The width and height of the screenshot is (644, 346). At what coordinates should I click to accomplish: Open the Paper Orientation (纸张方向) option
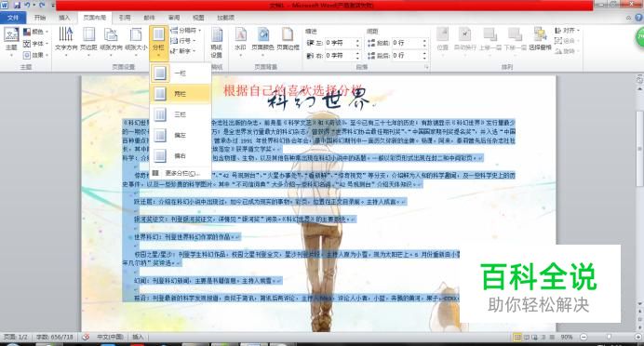pyautogui.click(x=111, y=40)
